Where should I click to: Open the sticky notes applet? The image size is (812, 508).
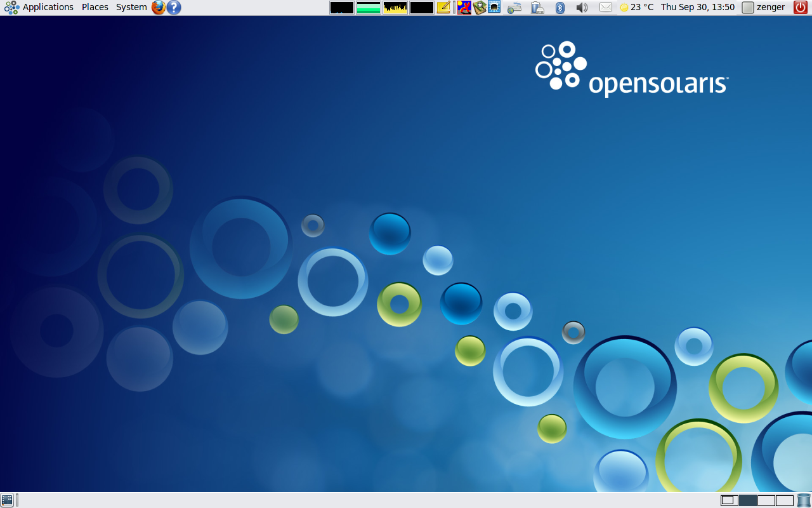(x=443, y=8)
